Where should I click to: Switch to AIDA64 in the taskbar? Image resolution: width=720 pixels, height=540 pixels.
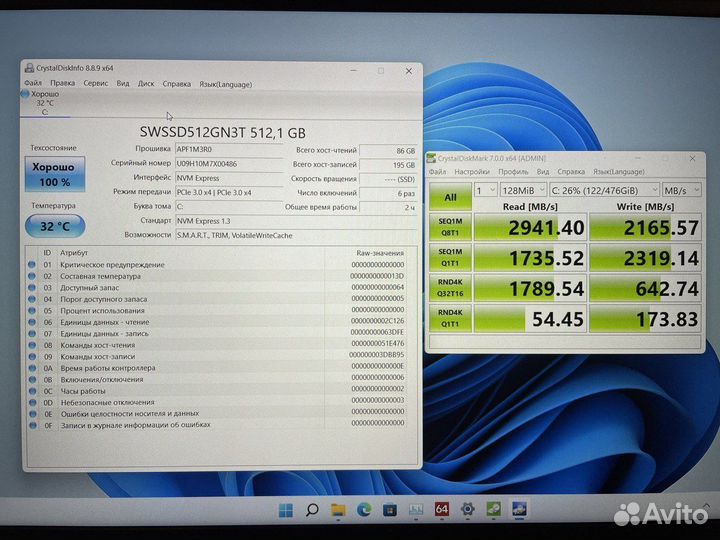(x=442, y=509)
